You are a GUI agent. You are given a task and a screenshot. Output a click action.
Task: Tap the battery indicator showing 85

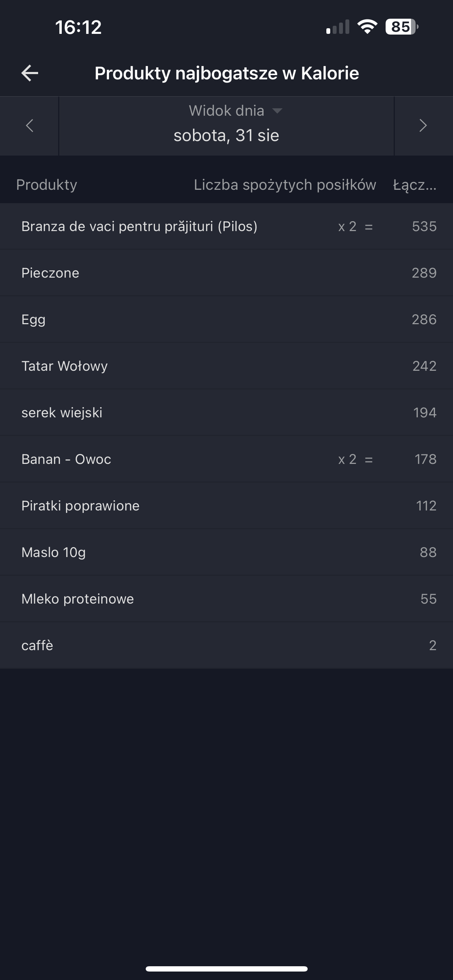(401, 27)
